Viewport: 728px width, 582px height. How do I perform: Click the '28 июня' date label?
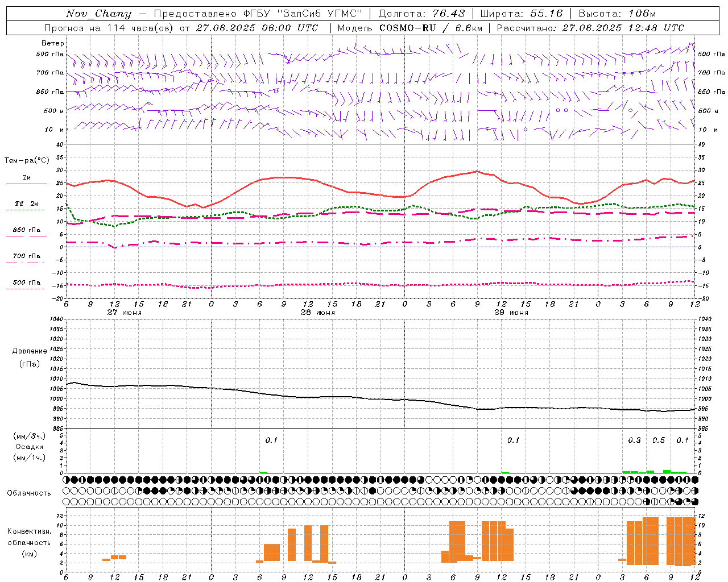pyautogui.click(x=318, y=313)
